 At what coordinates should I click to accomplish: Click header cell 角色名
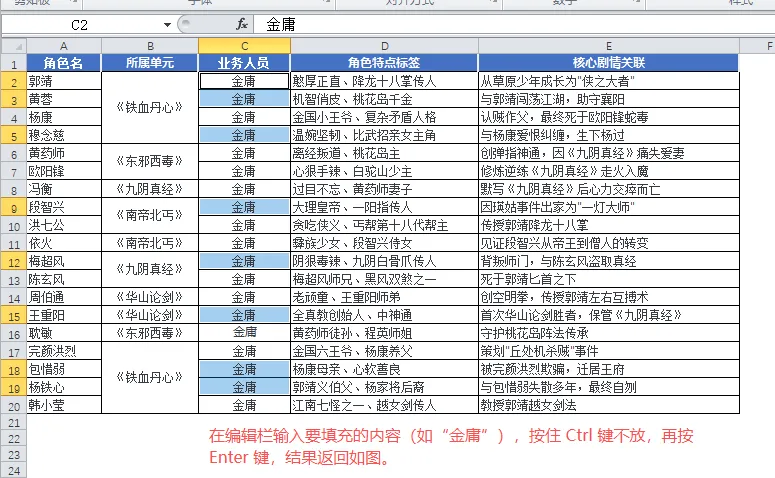64,63
